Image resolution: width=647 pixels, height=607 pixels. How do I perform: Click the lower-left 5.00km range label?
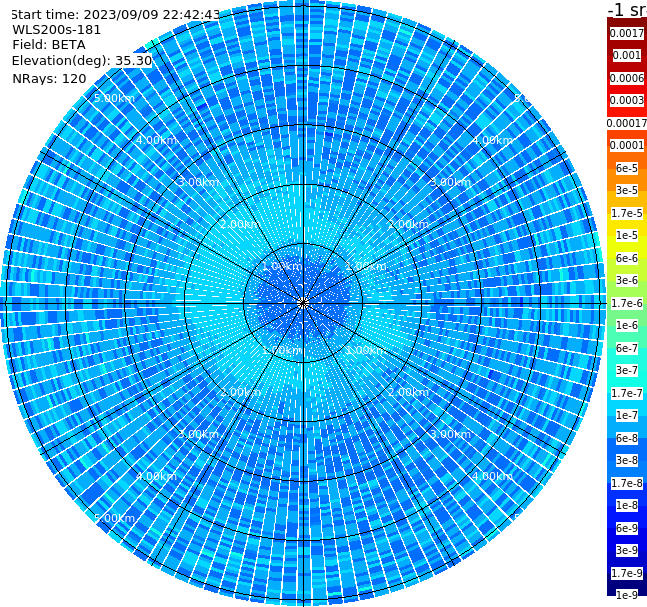pyautogui.click(x=114, y=518)
